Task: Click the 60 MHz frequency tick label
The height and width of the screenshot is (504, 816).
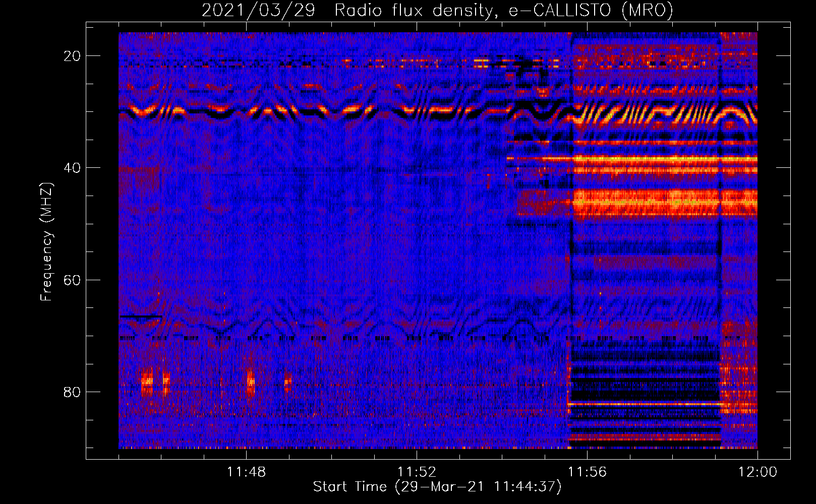Action: [72, 280]
